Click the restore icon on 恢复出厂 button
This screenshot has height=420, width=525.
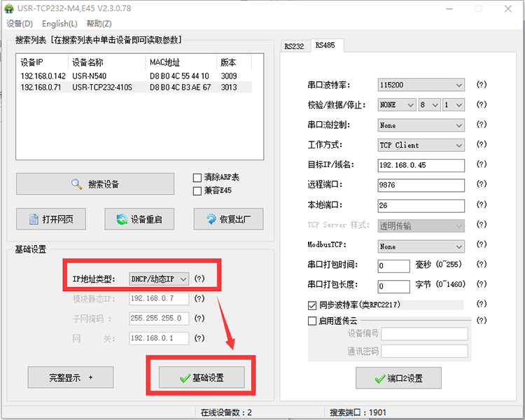point(211,219)
